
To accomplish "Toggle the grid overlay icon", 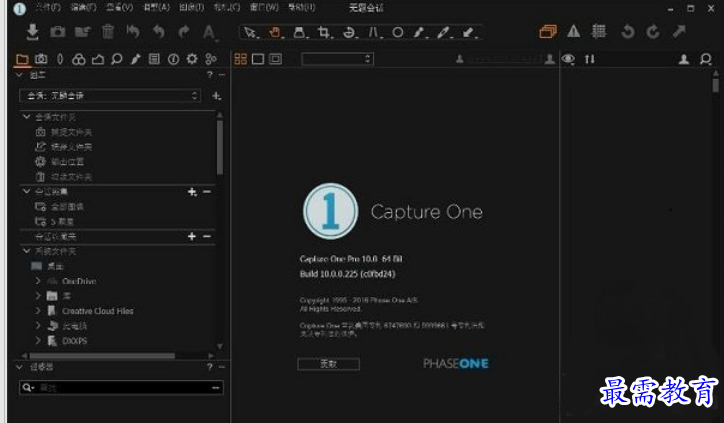I will coord(599,31).
